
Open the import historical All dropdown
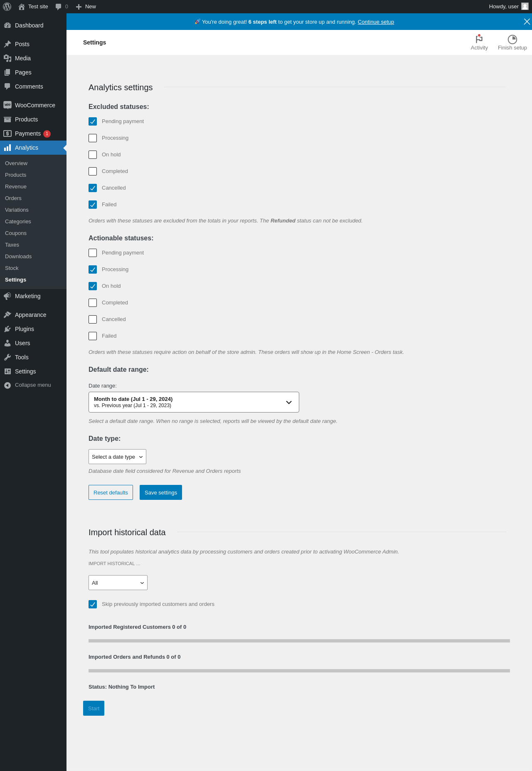click(x=118, y=583)
